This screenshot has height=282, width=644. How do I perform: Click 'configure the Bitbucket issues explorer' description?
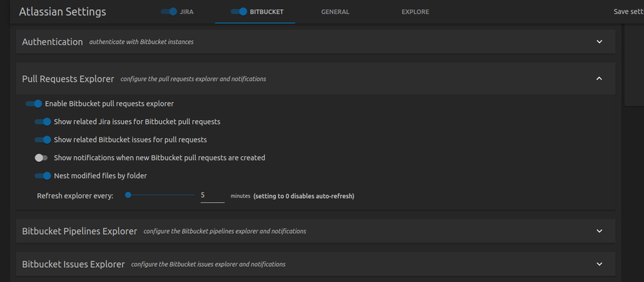pyautogui.click(x=208, y=265)
